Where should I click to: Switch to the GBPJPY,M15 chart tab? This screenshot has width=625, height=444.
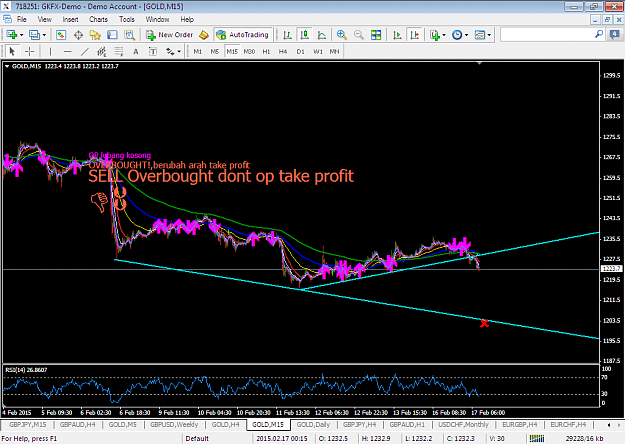tap(28, 424)
